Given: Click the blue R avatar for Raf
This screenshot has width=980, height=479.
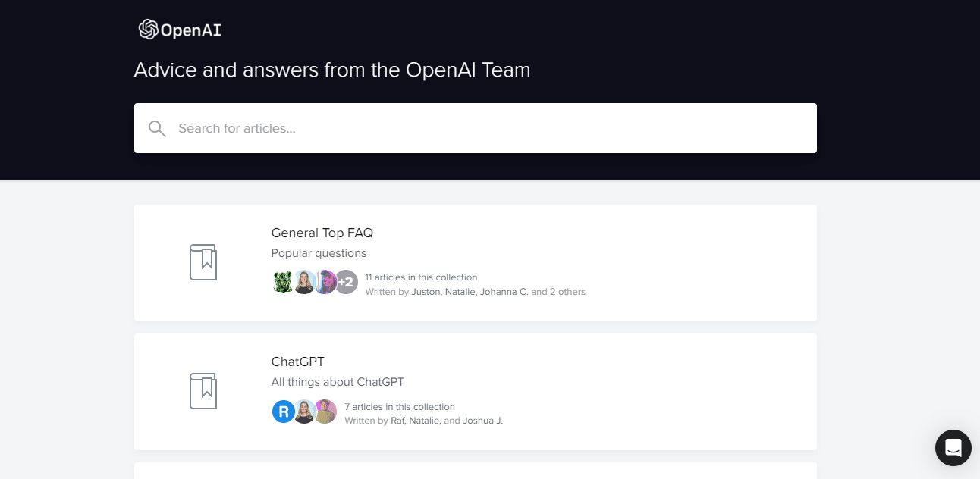Looking at the screenshot, I should point(283,412).
